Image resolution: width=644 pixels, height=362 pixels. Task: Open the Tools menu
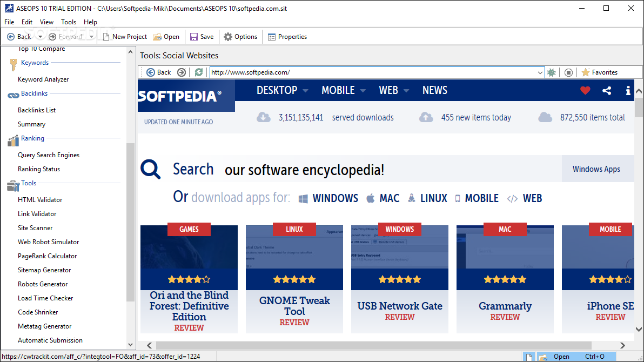(69, 22)
